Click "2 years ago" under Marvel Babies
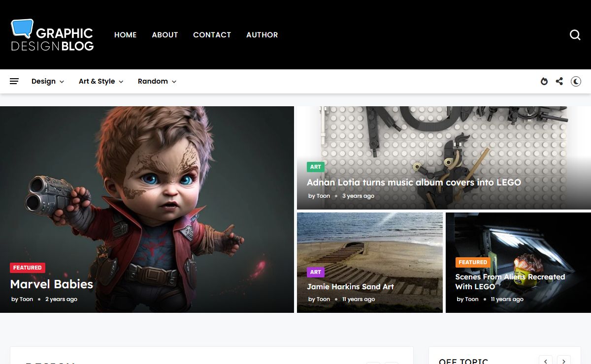This screenshot has height=364, width=591. (61, 299)
